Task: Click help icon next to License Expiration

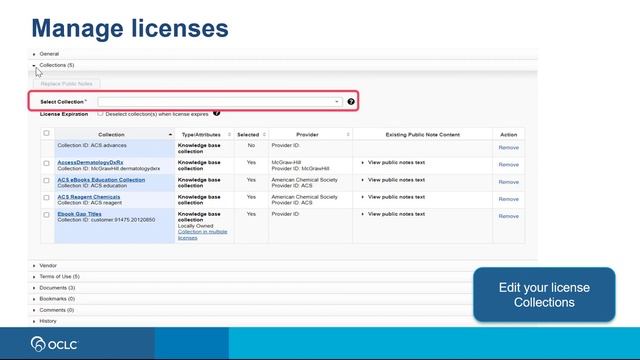Action: [216, 113]
